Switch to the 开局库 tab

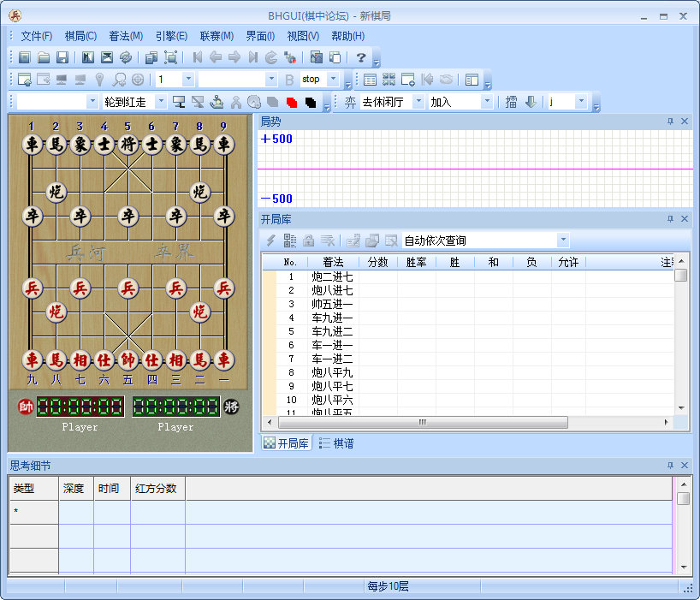(287, 443)
